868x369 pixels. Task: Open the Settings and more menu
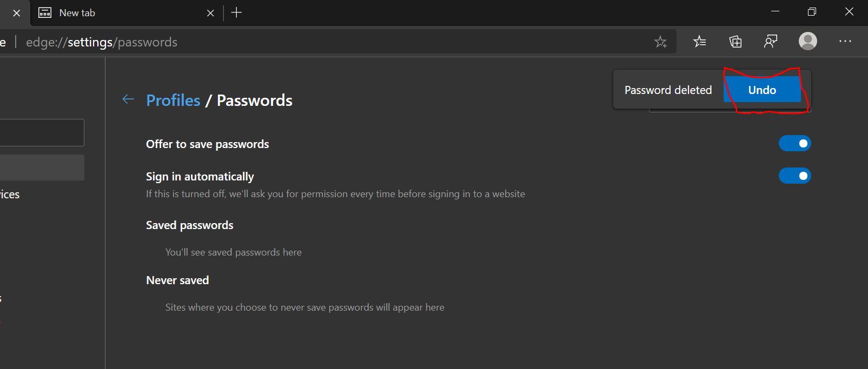pos(844,41)
